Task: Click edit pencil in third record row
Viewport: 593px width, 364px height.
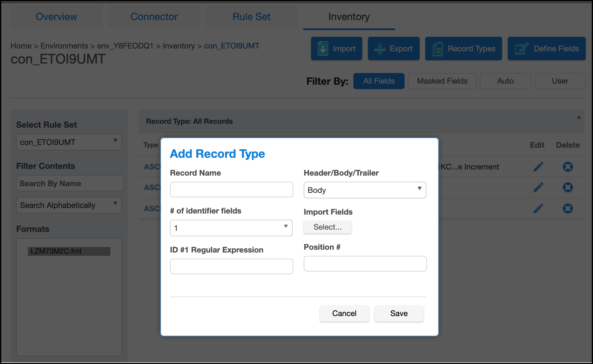Action: pyautogui.click(x=538, y=208)
